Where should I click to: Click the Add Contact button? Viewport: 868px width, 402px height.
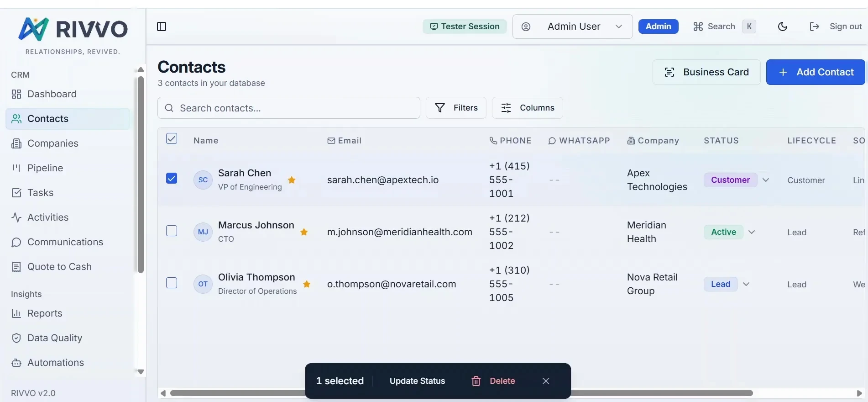816,72
